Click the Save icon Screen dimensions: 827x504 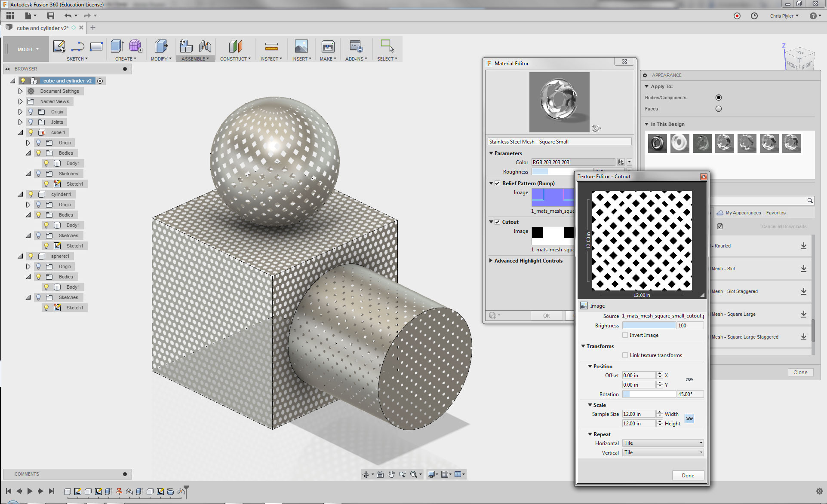tap(51, 16)
